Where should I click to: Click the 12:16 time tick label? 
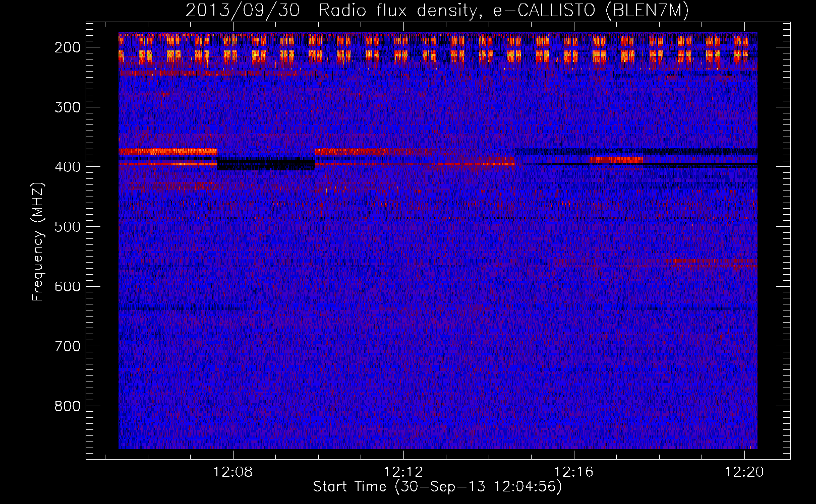point(574,472)
